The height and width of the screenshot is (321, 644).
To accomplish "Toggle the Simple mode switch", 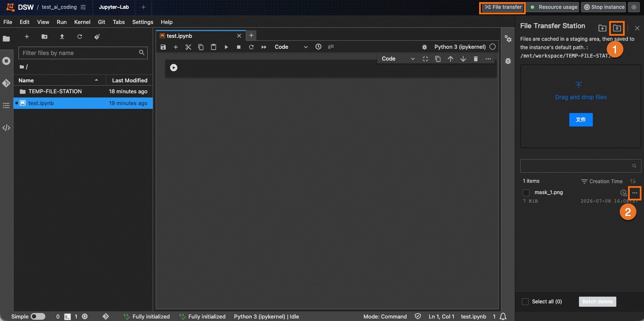I will point(38,316).
